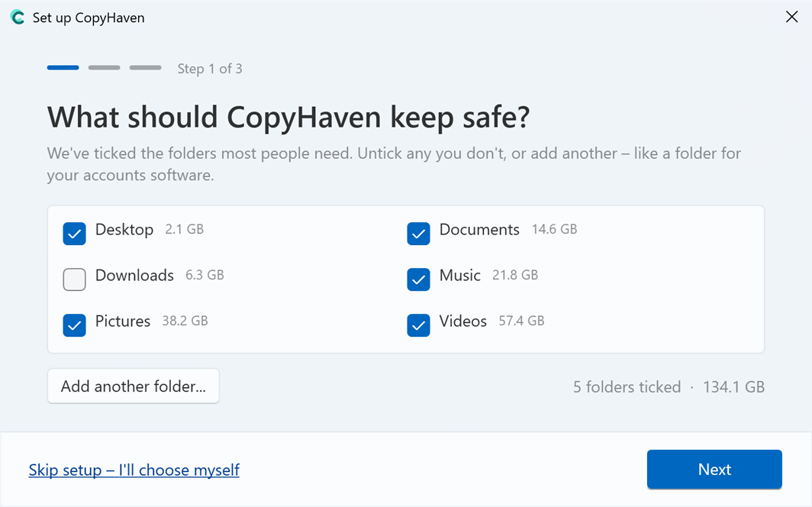Follow the Skip setup link
This screenshot has height=507, width=812.
click(x=134, y=470)
